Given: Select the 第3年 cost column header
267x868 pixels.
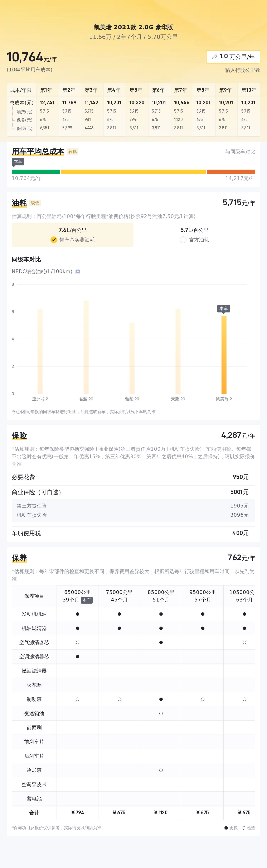Looking at the screenshot, I should point(91,90).
